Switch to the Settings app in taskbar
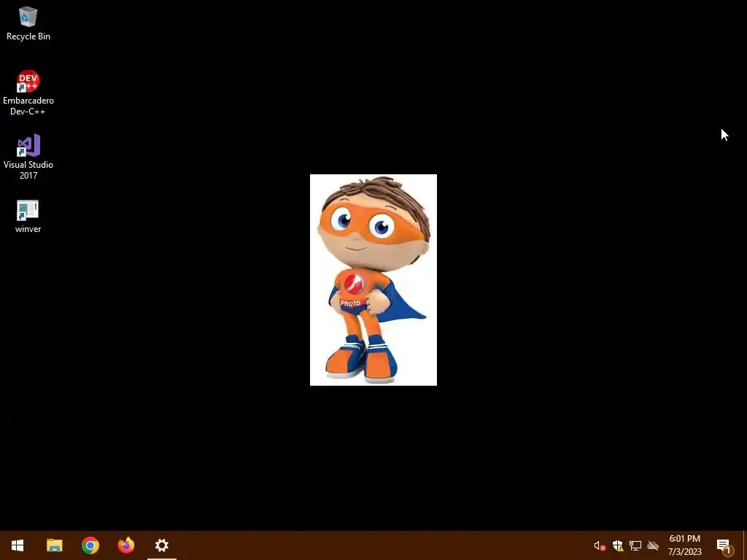 (x=162, y=545)
